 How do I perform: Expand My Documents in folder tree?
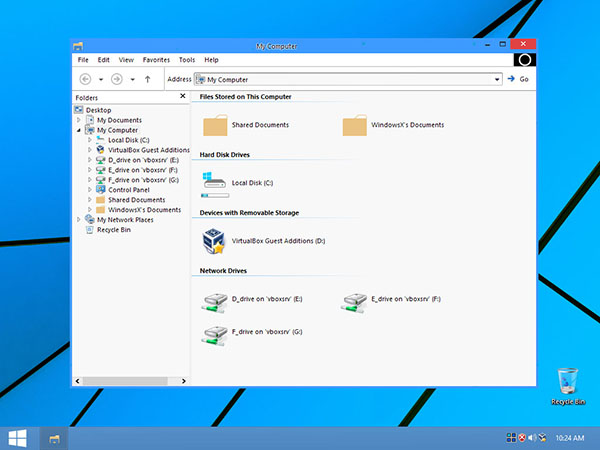coord(79,120)
